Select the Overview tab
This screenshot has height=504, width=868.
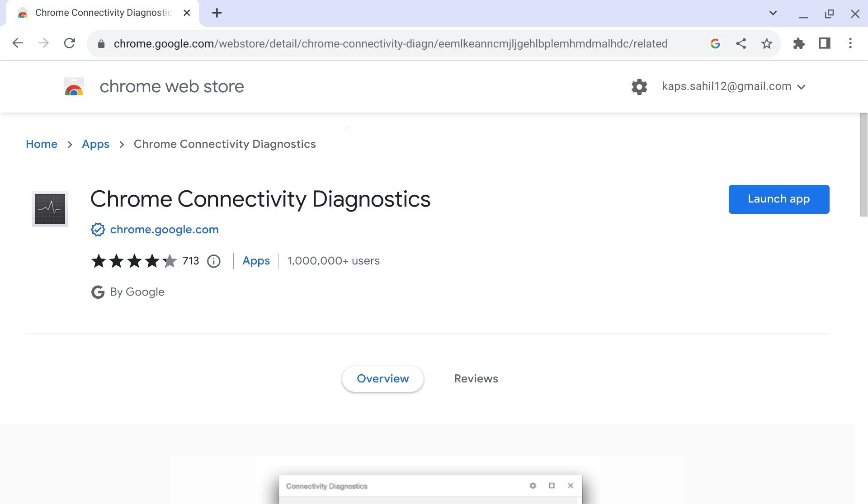coord(382,379)
